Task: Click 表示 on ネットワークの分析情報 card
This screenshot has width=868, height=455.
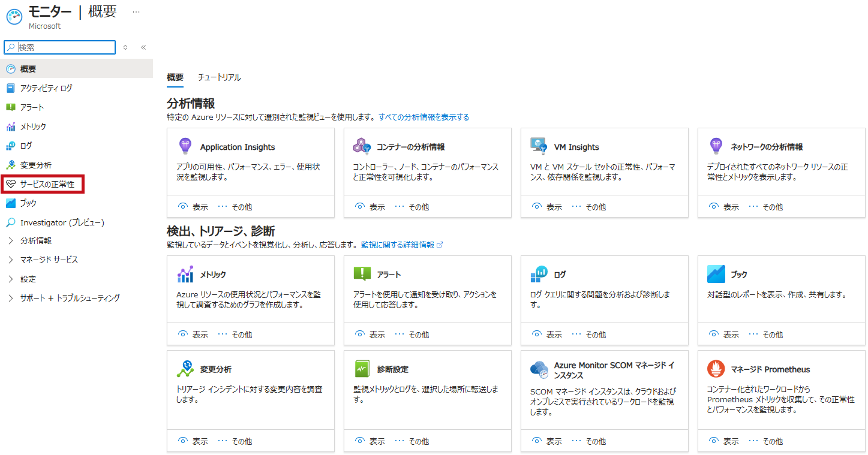Action: pos(724,207)
